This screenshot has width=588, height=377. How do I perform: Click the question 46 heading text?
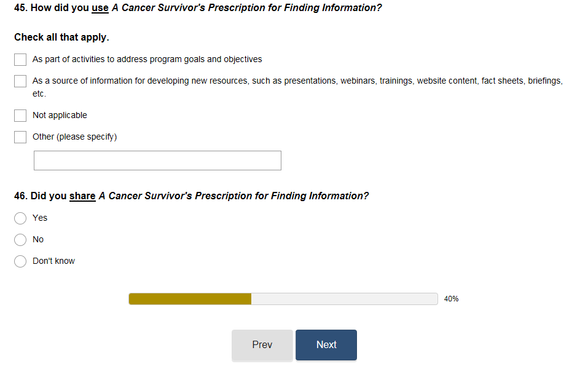[x=191, y=196]
